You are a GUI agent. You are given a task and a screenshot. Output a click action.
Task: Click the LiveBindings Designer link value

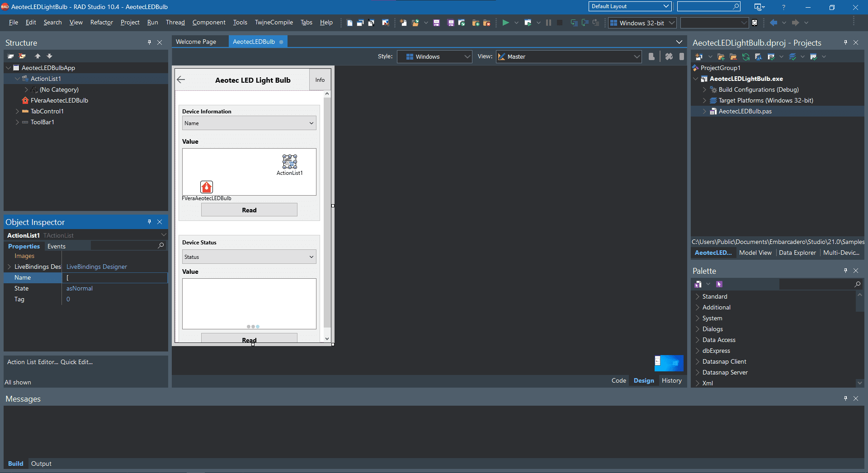[97, 267]
